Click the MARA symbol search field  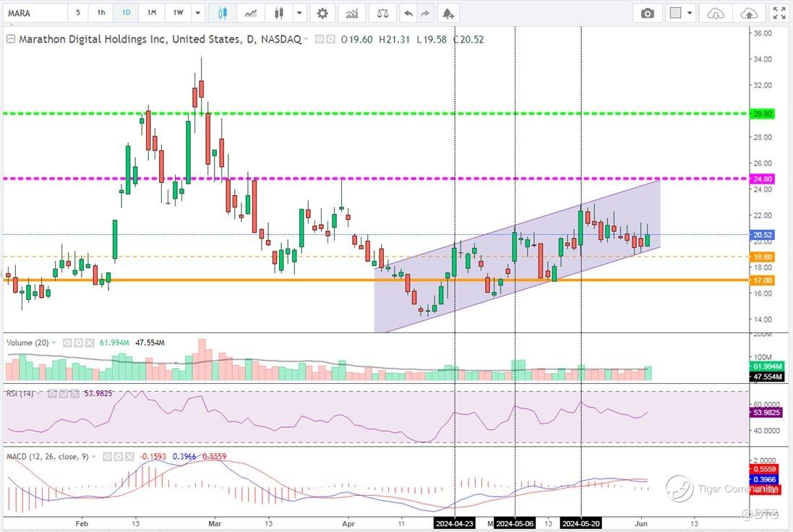click(35, 13)
